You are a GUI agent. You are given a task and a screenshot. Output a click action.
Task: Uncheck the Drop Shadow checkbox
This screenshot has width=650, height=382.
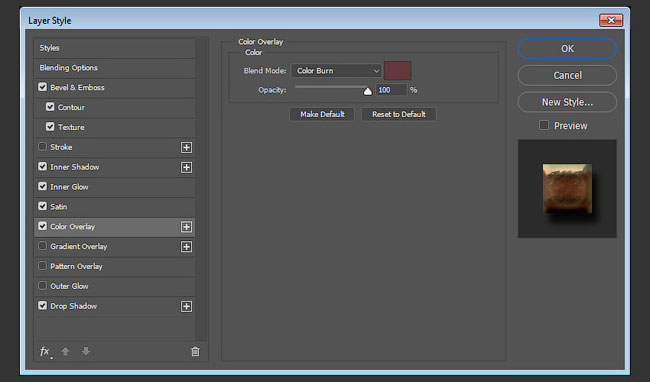point(42,306)
